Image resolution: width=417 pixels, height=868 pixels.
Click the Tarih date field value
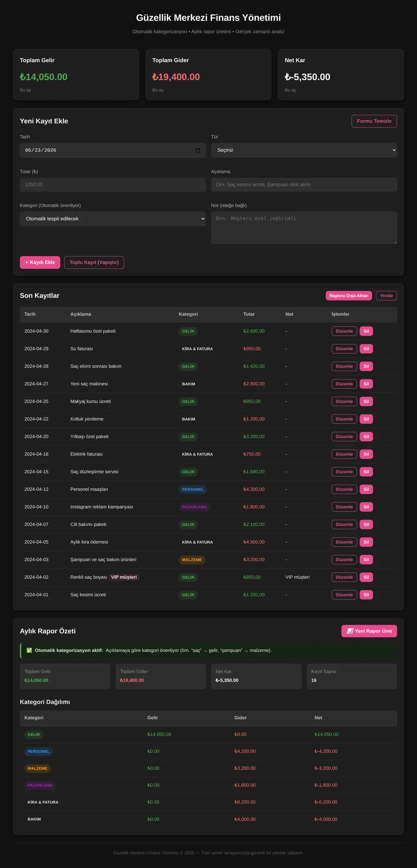41,150
